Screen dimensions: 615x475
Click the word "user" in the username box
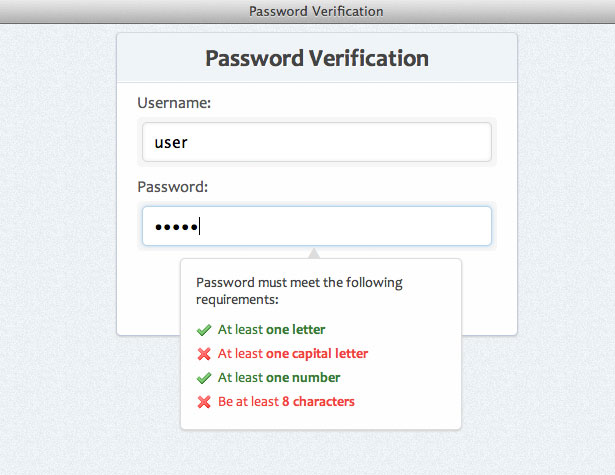[x=171, y=143]
